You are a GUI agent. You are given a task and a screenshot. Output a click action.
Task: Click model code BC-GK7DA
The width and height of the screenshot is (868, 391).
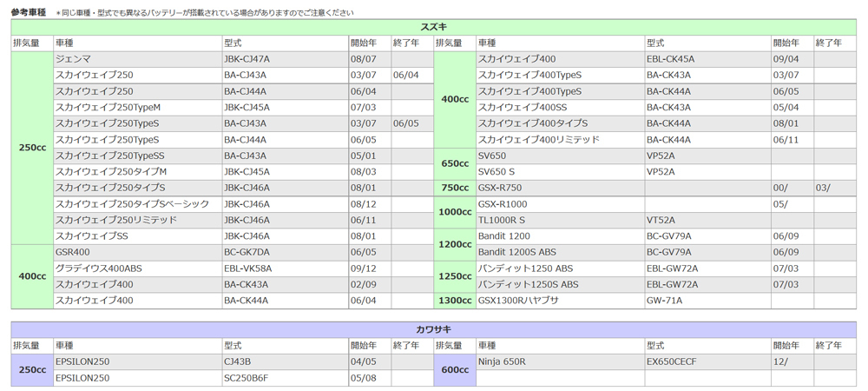[247, 253]
